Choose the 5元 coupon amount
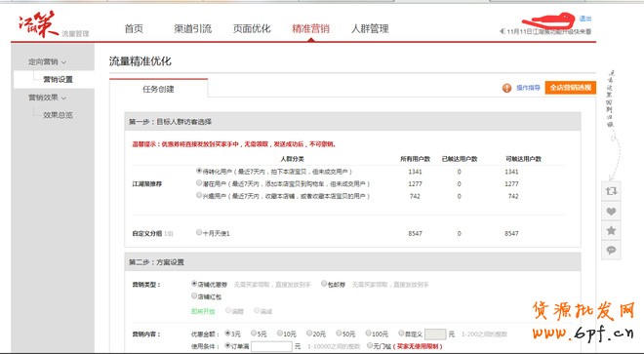644x354 pixels. (x=254, y=334)
